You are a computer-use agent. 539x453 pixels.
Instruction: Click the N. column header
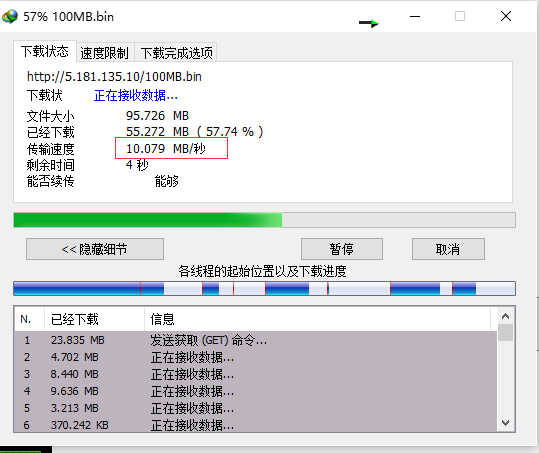30,319
